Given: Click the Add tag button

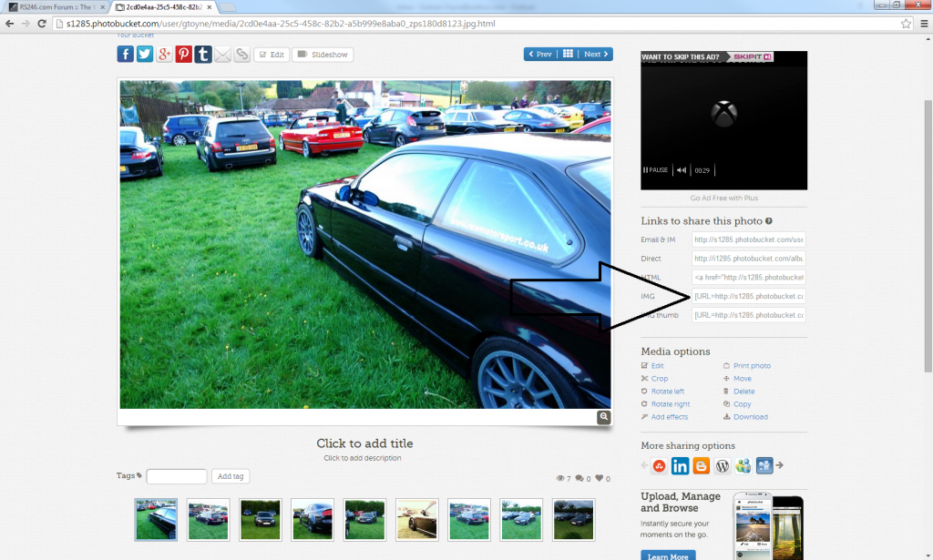Looking at the screenshot, I should tap(231, 476).
